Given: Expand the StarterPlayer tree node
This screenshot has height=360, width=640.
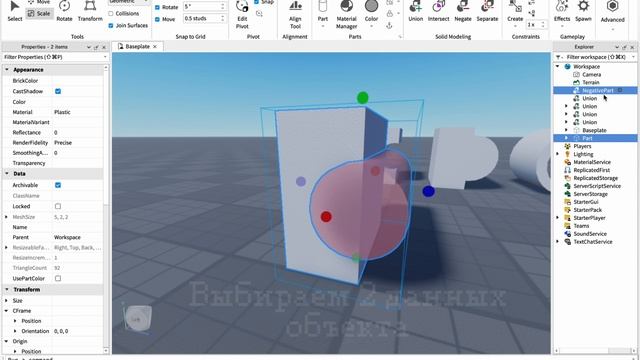Looking at the screenshot, I should tap(558, 218).
